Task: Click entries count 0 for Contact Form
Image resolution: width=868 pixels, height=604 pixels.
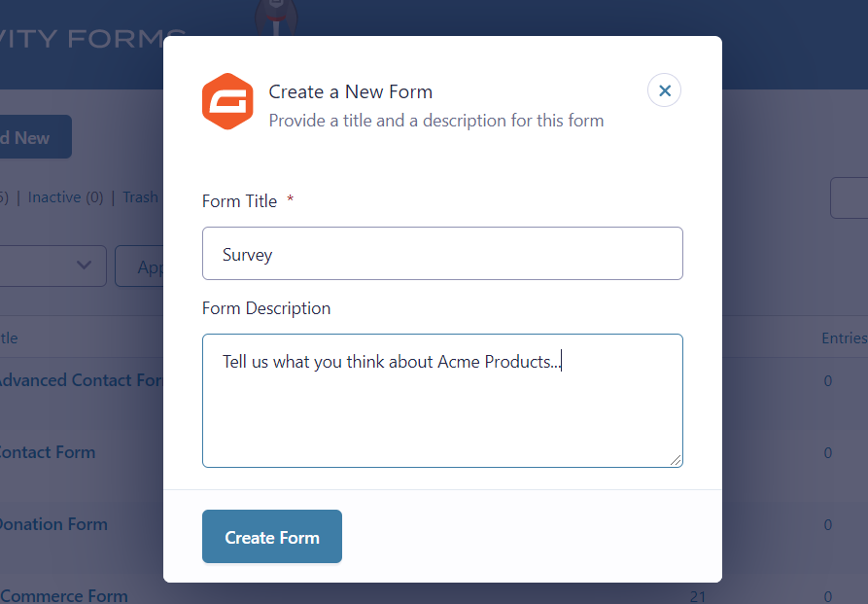Action: coord(827,452)
